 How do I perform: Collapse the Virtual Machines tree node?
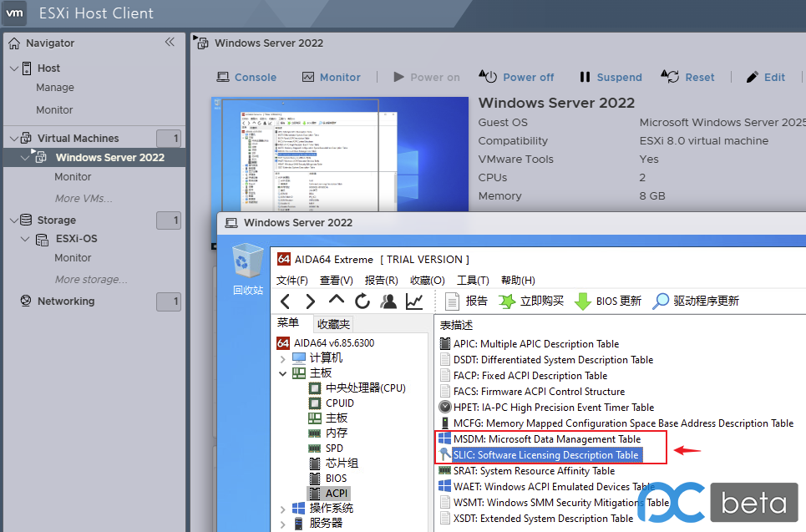[x=14, y=139]
